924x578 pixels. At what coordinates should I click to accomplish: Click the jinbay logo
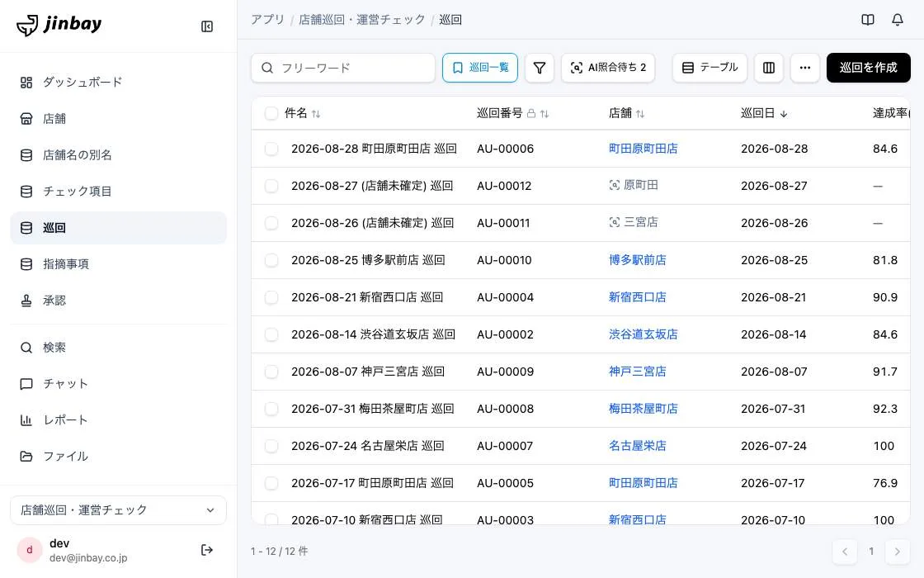(59, 25)
